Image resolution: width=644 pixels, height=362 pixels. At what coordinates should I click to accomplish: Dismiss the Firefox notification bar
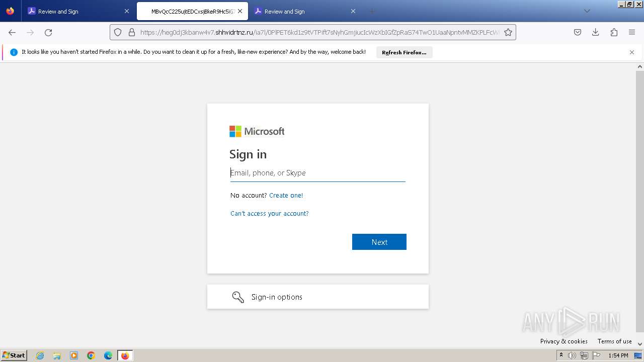(632, 52)
